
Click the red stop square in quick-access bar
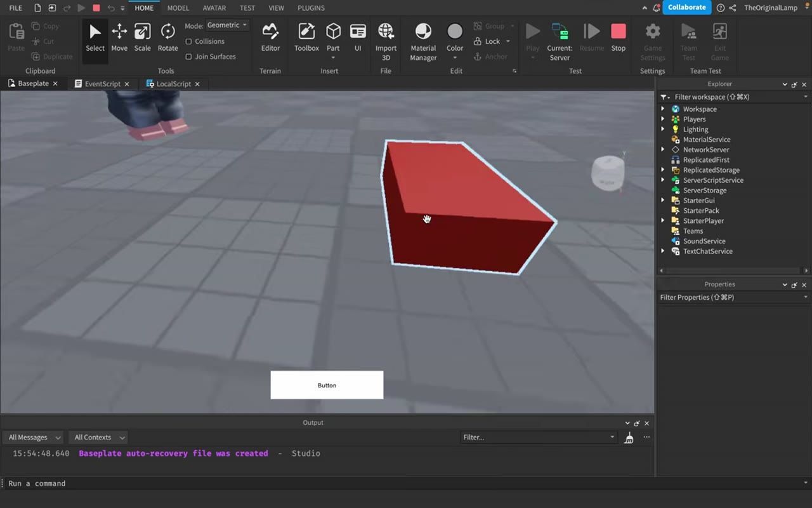96,8
